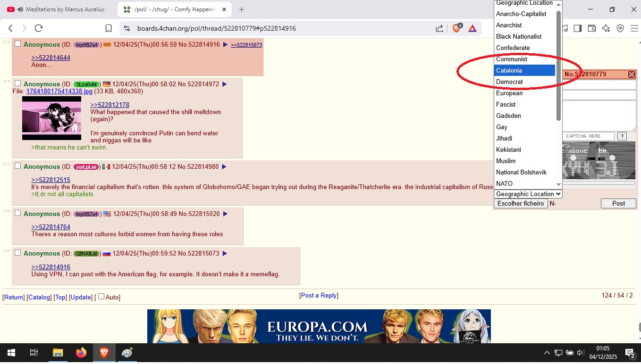Expand the anime image thumbnail
This screenshot has width=641, height=364.
pos(51,118)
